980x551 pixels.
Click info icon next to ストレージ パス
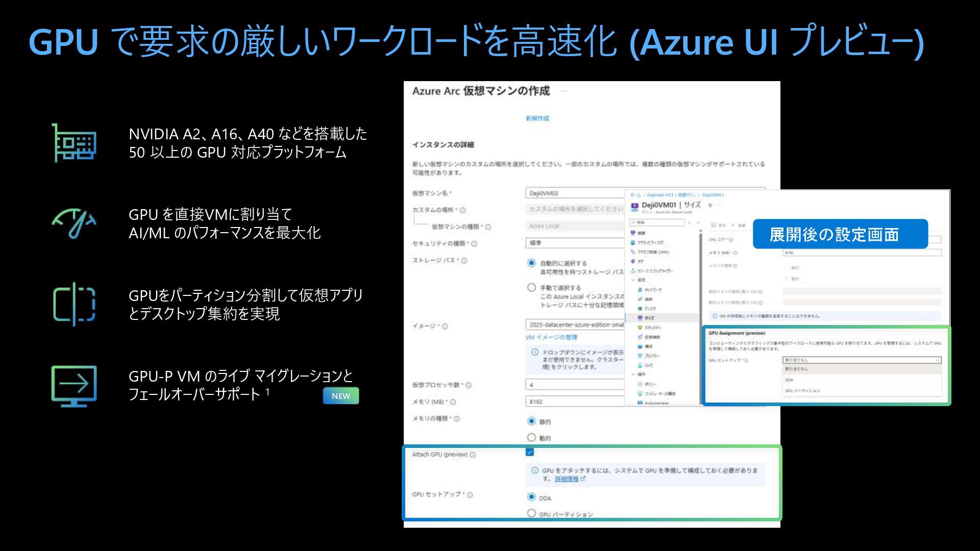tap(464, 261)
